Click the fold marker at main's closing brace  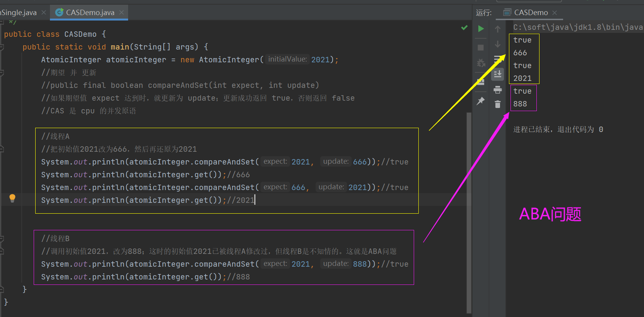click(2, 289)
